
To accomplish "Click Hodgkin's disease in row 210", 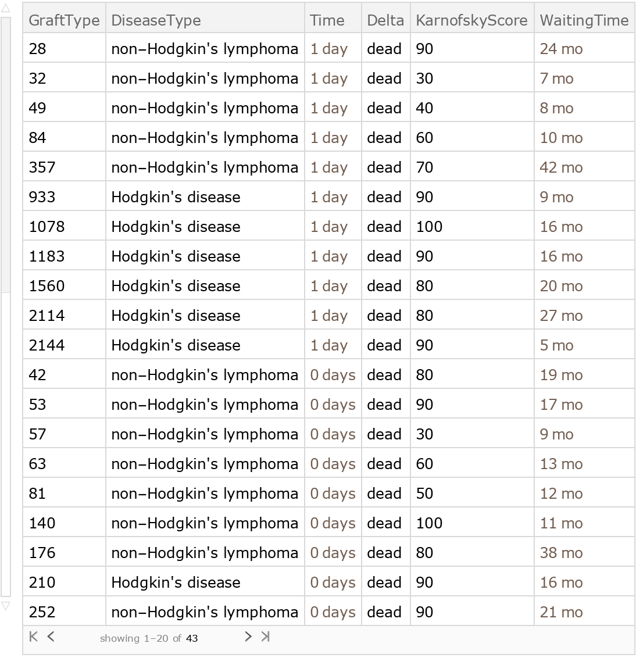I will pos(176,582).
